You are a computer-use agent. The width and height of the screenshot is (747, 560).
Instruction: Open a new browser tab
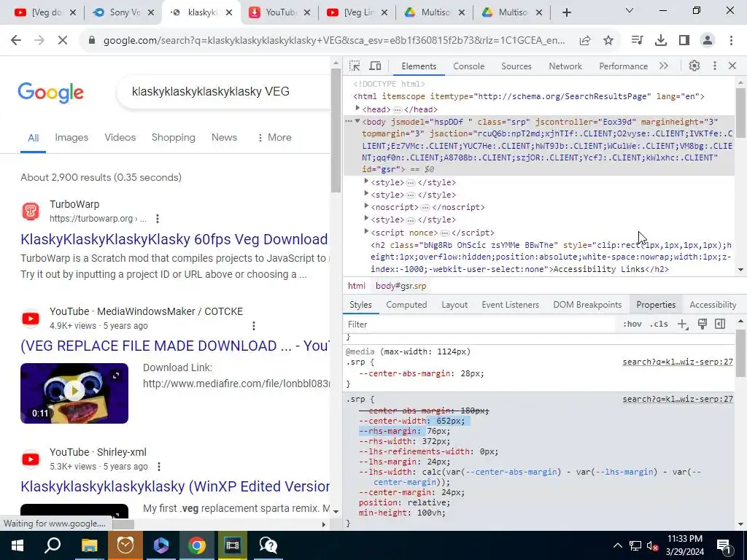click(566, 13)
